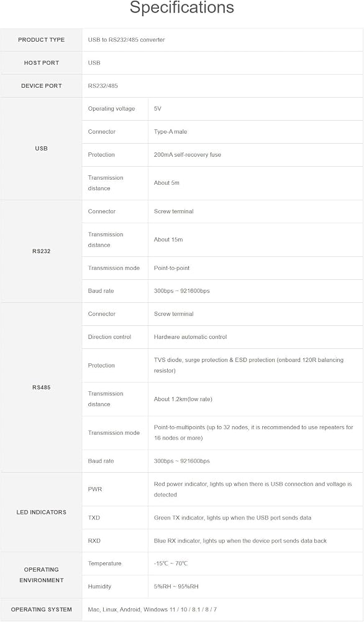Click the LED INDICATORS header cell
The height and width of the screenshot is (622, 364).
tap(41, 512)
